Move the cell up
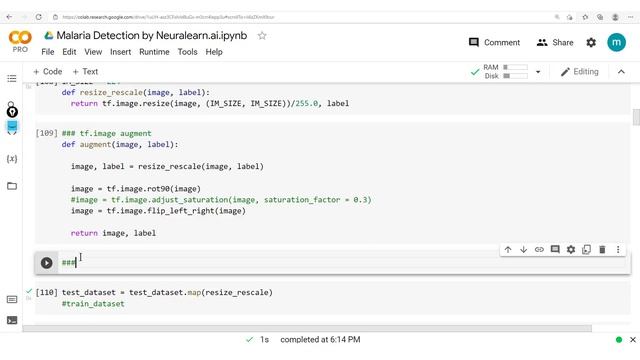The image size is (640, 360). (508, 249)
